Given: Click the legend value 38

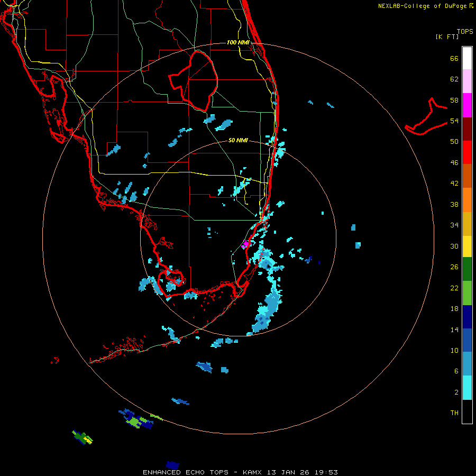Looking at the screenshot, I should point(454,204).
